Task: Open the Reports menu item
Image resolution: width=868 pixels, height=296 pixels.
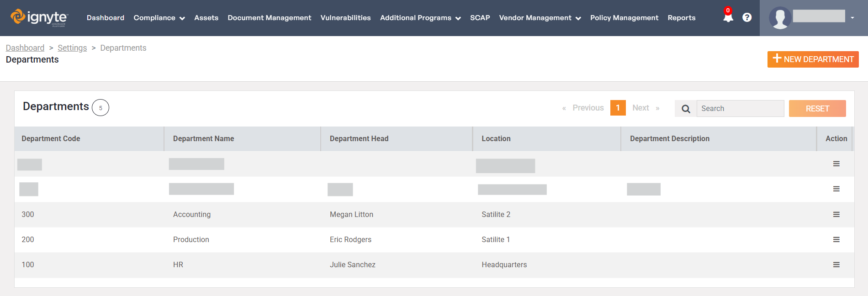Action: tap(681, 18)
